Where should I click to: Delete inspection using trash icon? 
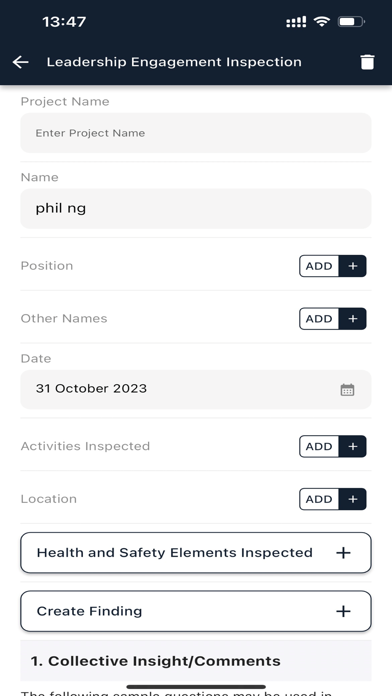coord(367,62)
